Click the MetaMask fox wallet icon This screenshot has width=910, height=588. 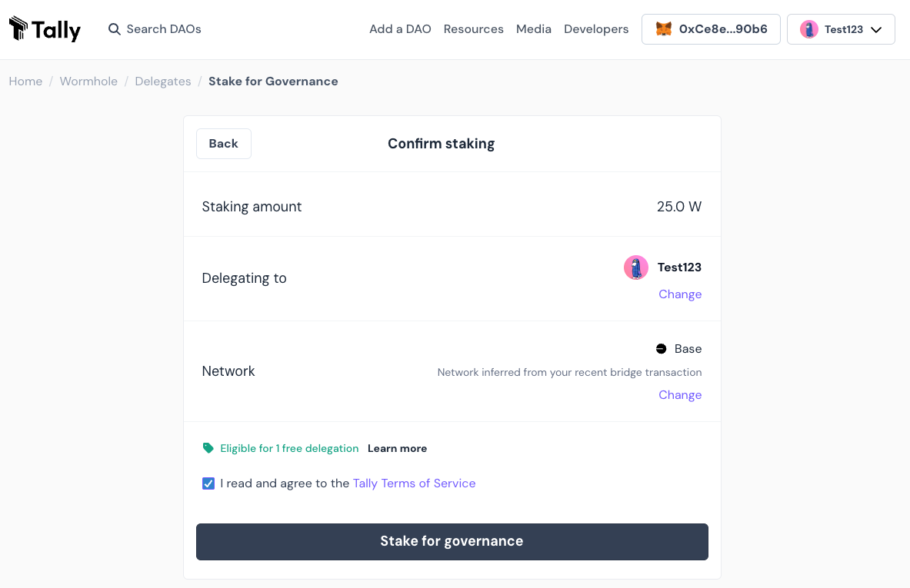[663, 29]
